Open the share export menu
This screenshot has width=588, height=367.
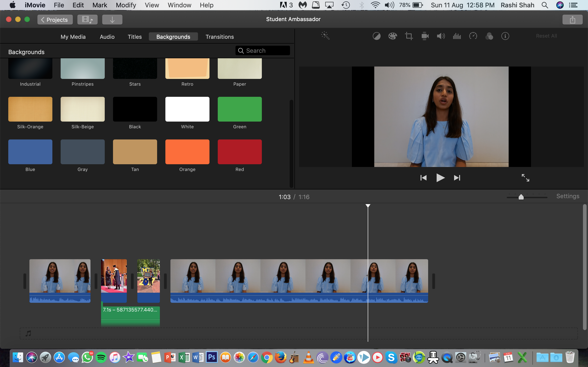pos(572,20)
